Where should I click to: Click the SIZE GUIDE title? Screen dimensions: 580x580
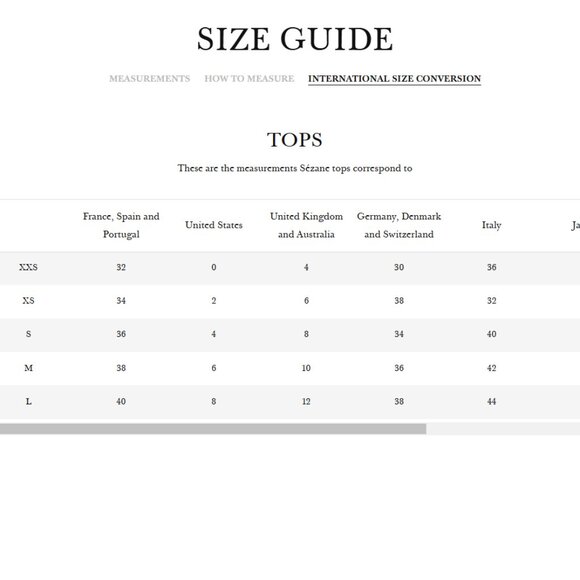point(295,39)
